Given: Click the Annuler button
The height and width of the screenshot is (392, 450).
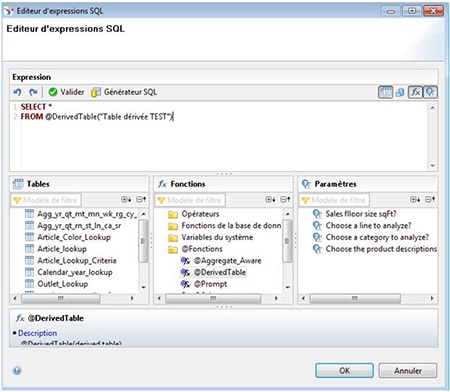Looking at the screenshot, I should (x=408, y=371).
